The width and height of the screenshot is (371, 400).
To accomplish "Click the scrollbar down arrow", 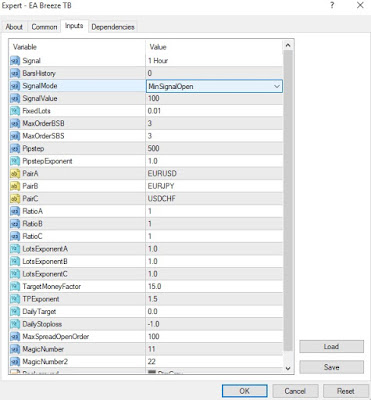I will point(288,368).
